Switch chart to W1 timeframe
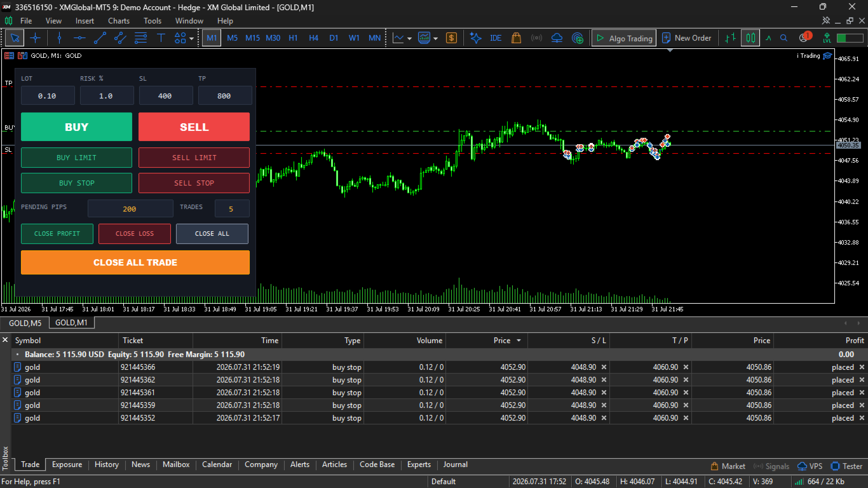Screen dimensions: 868x488 (354, 38)
